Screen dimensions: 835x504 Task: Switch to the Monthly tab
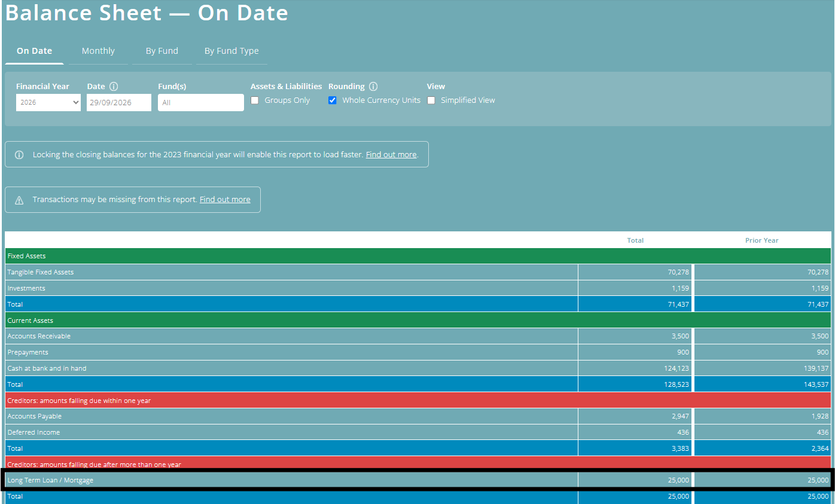point(98,51)
